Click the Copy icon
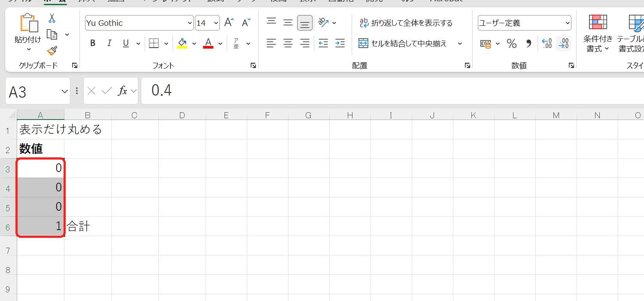Viewport: 644px width, 301px height. (52, 34)
